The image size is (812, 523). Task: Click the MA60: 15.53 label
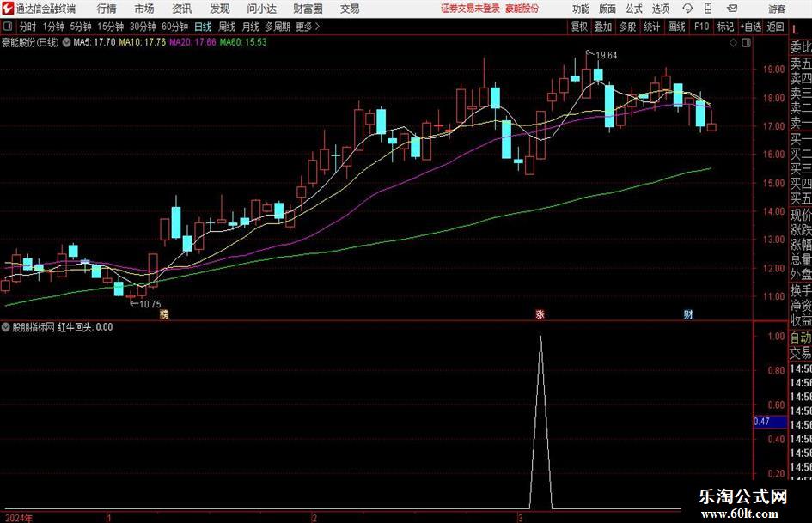click(243, 42)
